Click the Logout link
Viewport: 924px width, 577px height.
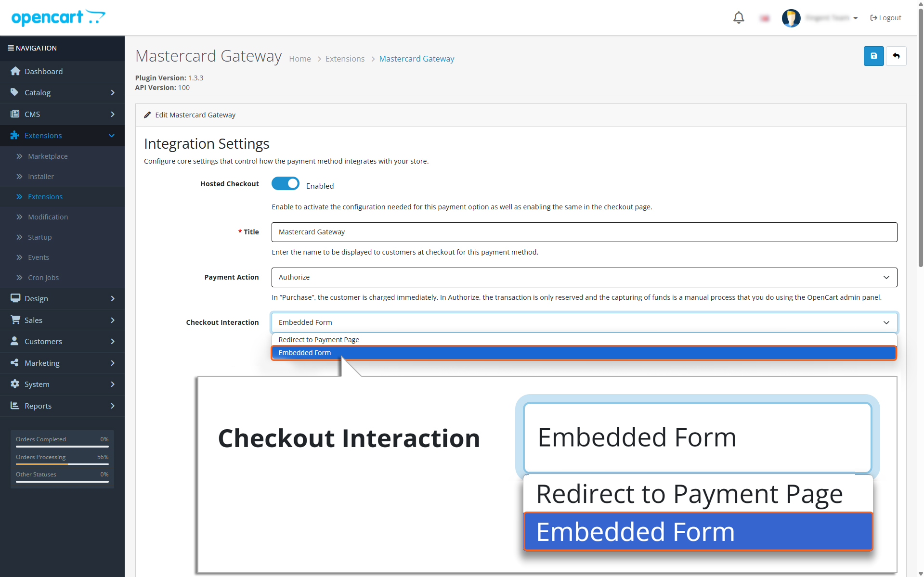tap(885, 18)
